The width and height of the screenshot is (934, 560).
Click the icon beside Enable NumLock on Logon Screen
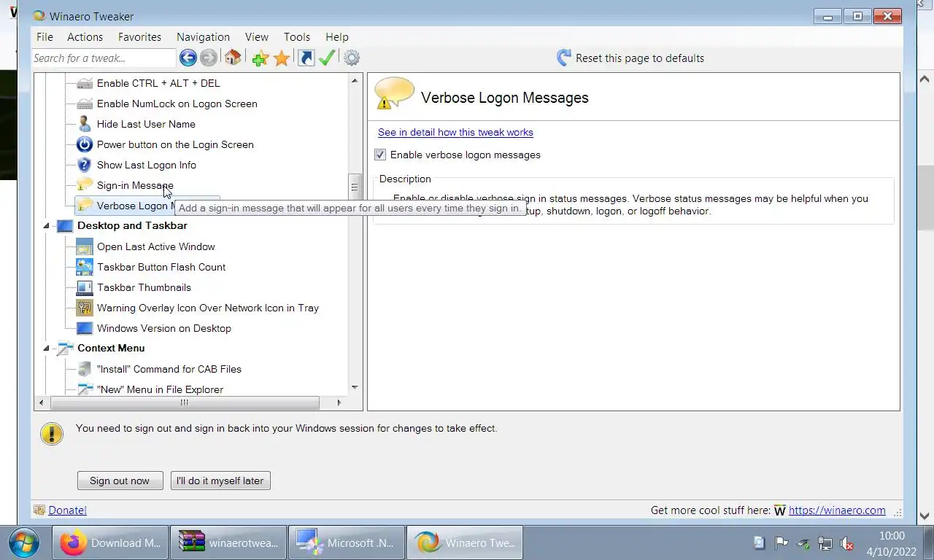point(85,104)
